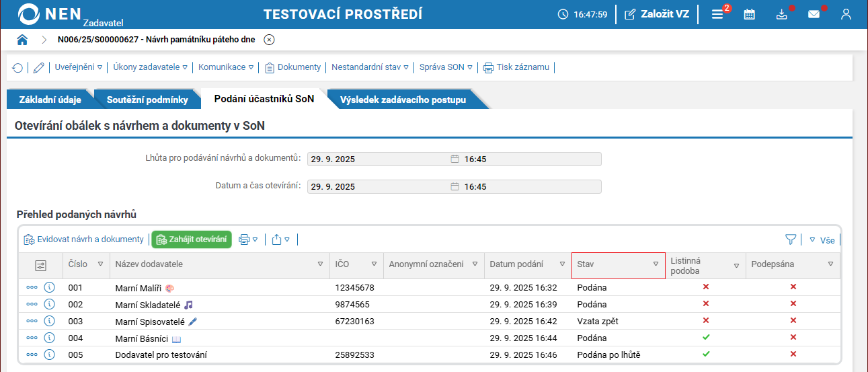Image resolution: width=868 pixels, height=372 pixels.
Task: Open the Správa SON dropdown
Action: click(x=446, y=67)
